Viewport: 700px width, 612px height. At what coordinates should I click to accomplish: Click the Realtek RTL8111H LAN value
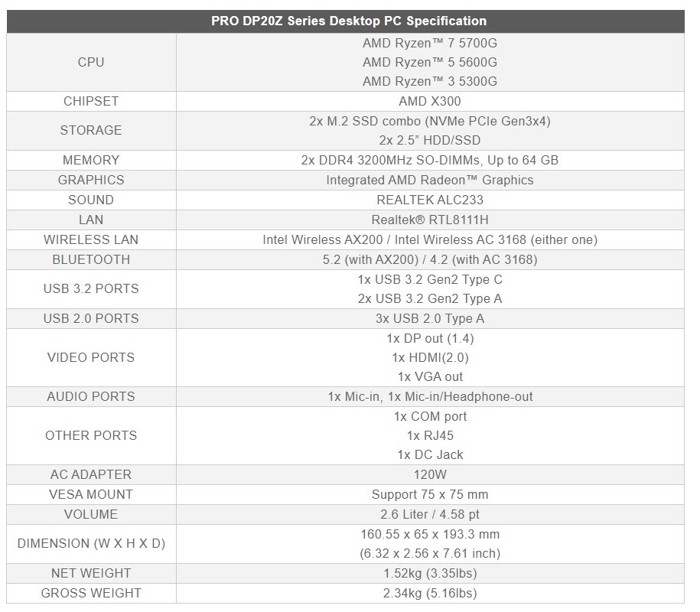point(429,220)
